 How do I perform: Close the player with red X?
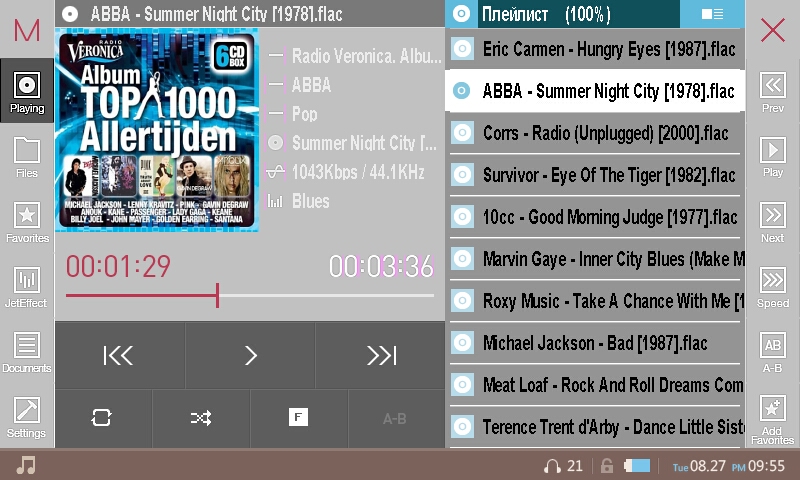point(773,30)
